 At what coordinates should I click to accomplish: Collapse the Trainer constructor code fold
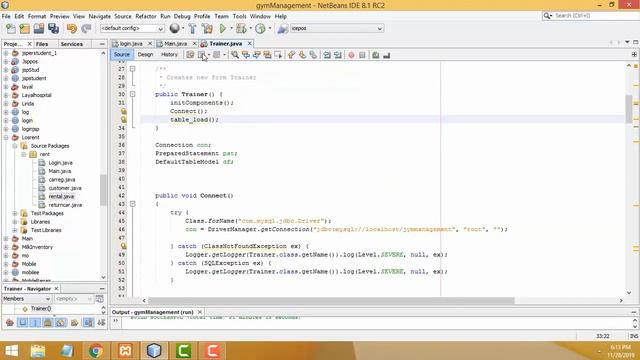133,94
